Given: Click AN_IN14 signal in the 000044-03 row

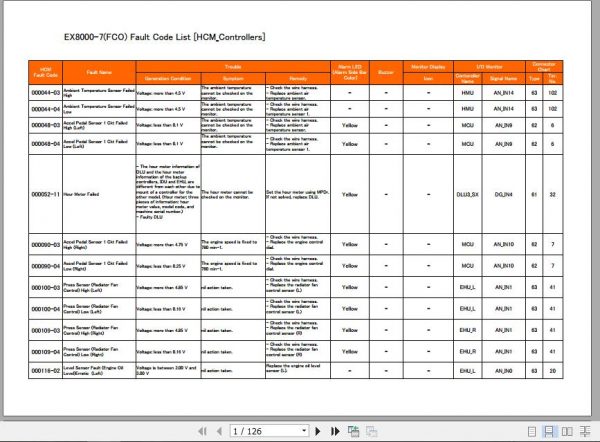Looking at the screenshot, I should click(504, 93).
